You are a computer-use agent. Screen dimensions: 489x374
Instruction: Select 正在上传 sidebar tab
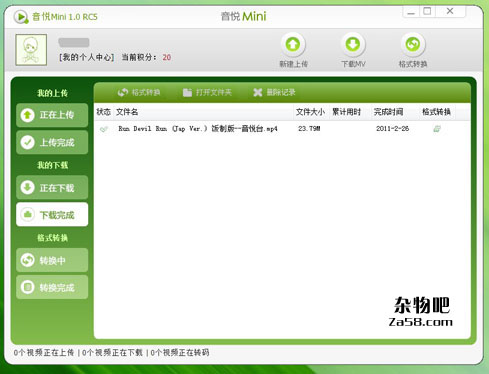click(52, 115)
